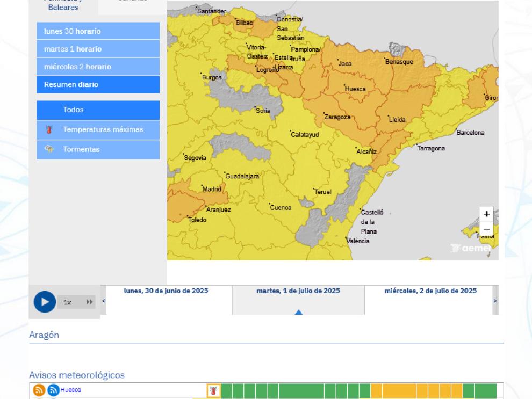Click the blue RSS feed icon for Huesca
This screenshot has height=399, width=532.
(53, 390)
